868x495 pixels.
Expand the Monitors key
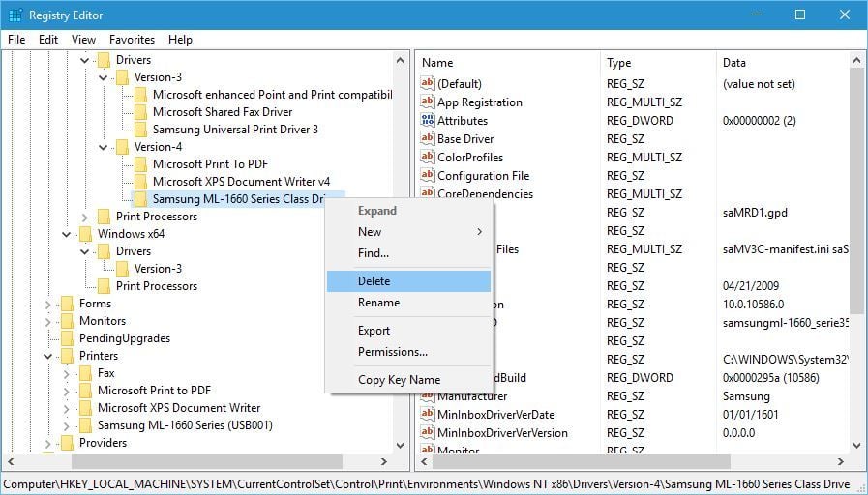(x=48, y=321)
